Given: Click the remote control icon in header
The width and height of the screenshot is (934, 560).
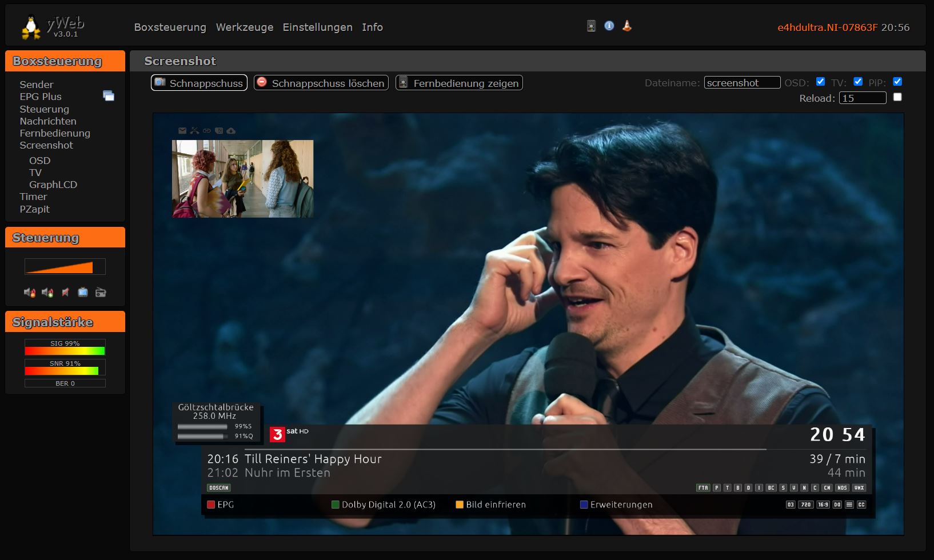Looking at the screenshot, I should click(591, 26).
